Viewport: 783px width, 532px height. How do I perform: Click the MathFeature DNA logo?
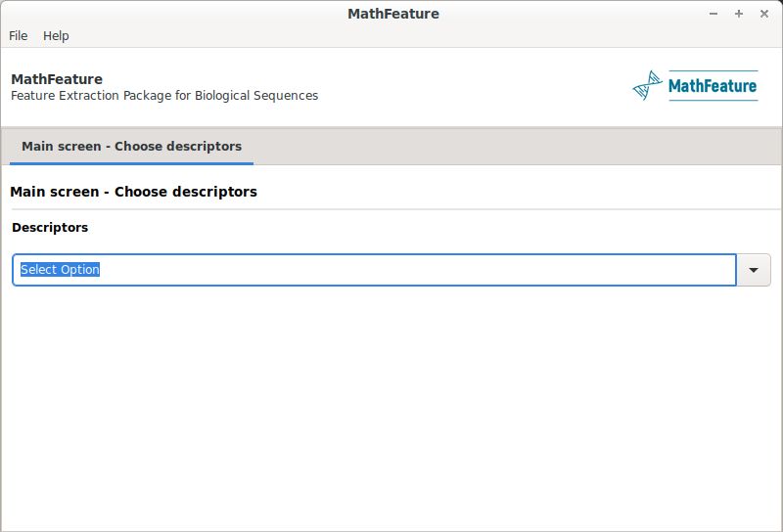pyautogui.click(x=696, y=86)
